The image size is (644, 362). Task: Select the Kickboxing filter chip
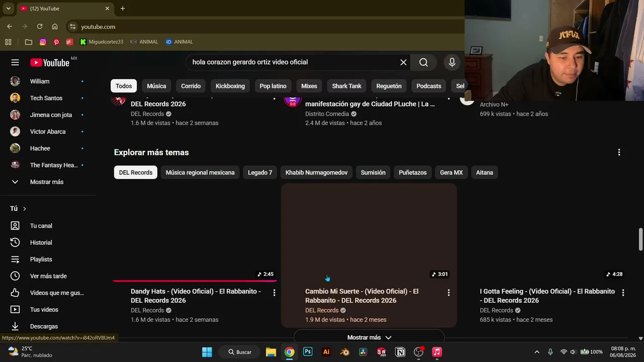(230, 86)
